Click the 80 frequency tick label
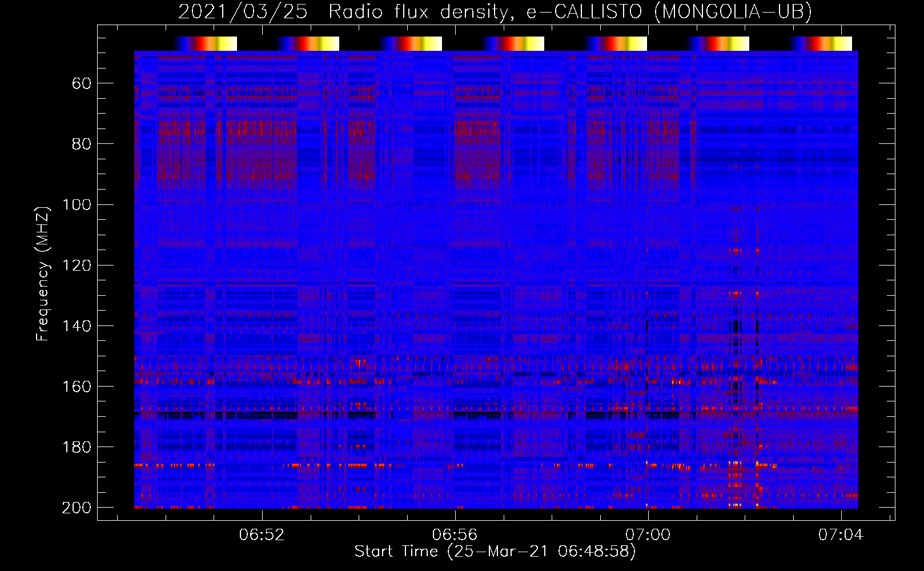This screenshot has height=571, width=924. [82, 144]
